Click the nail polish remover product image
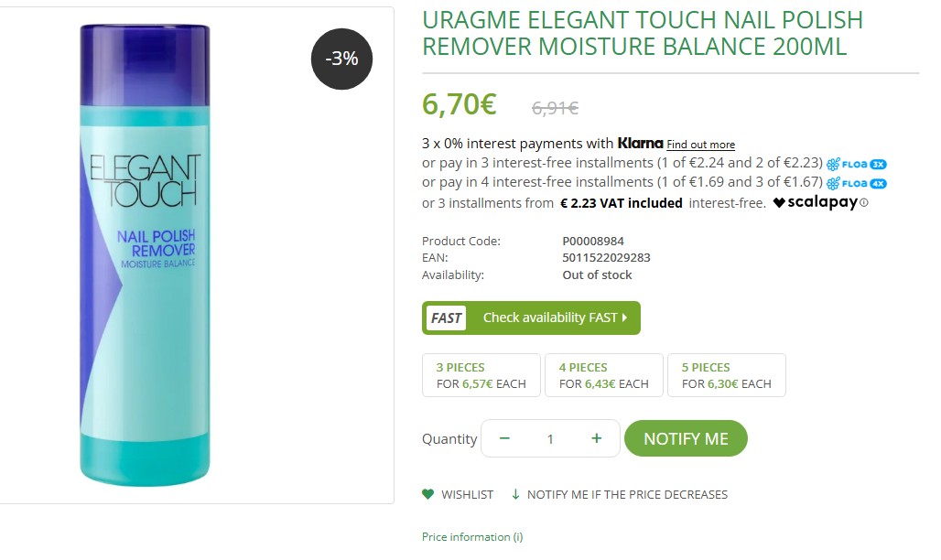This screenshot has height=560, width=941. pyautogui.click(x=146, y=255)
